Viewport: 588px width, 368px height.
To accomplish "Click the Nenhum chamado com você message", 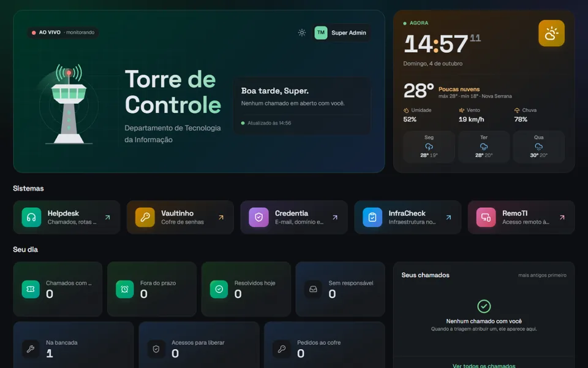I will pyautogui.click(x=484, y=321).
